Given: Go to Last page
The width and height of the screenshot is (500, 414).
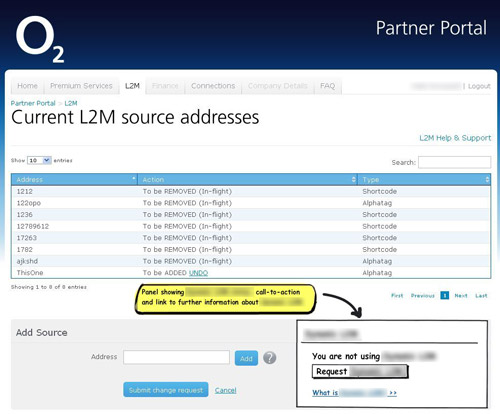Looking at the screenshot, I should coord(481,296).
